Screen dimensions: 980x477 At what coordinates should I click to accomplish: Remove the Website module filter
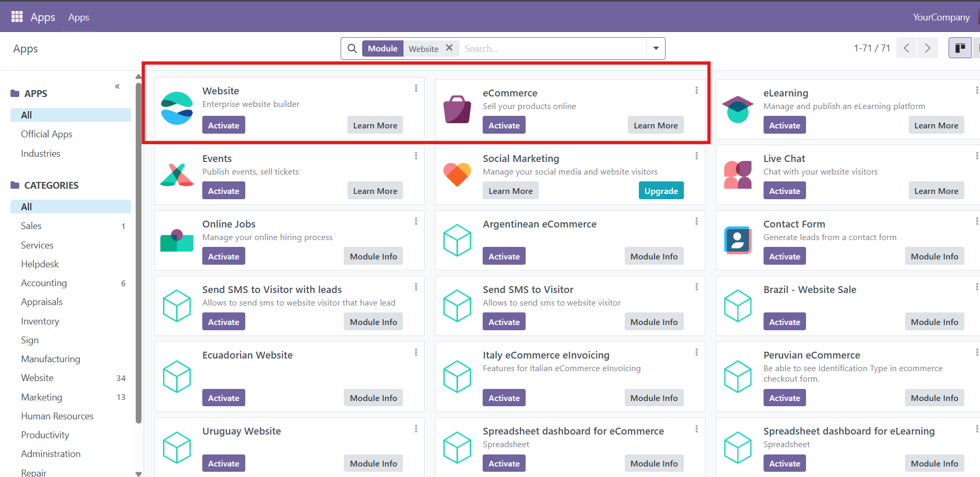(x=449, y=48)
